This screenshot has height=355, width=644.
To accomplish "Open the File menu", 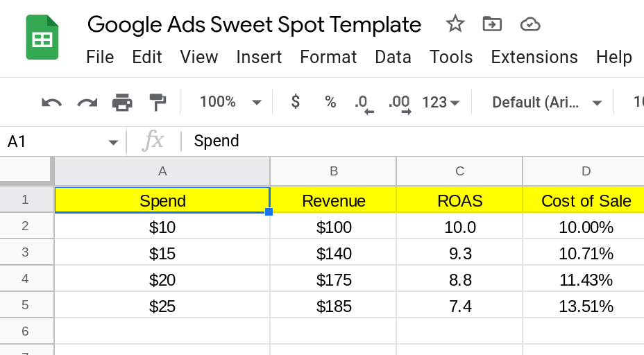I will click(x=100, y=57).
